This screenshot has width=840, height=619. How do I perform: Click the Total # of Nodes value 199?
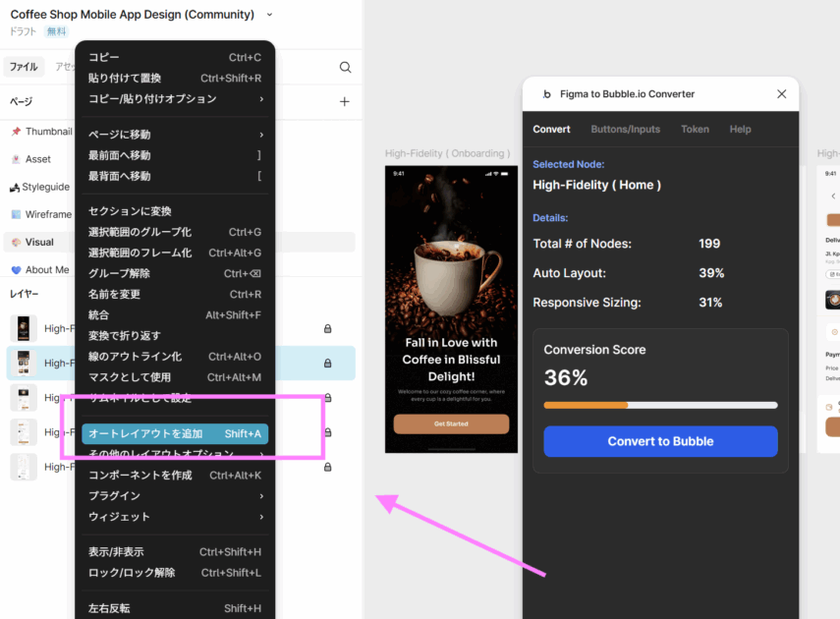(x=709, y=244)
